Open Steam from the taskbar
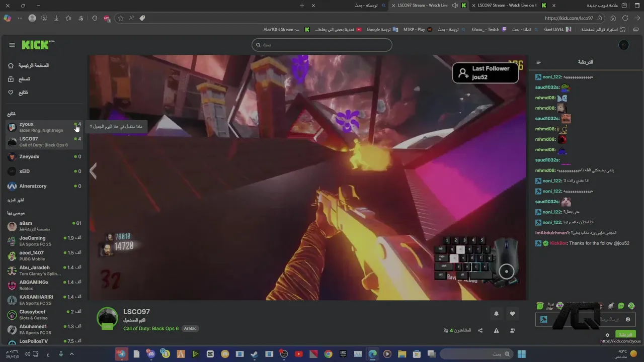 (255, 354)
